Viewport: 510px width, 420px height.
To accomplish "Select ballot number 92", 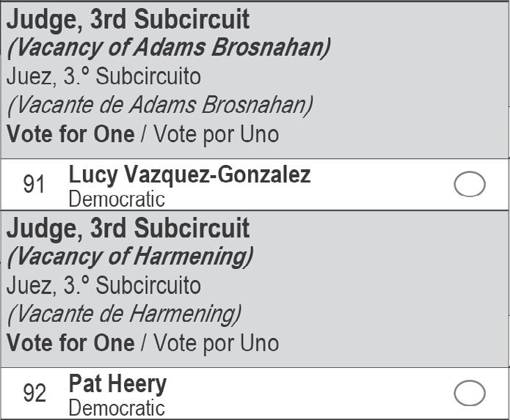I will point(34,394).
